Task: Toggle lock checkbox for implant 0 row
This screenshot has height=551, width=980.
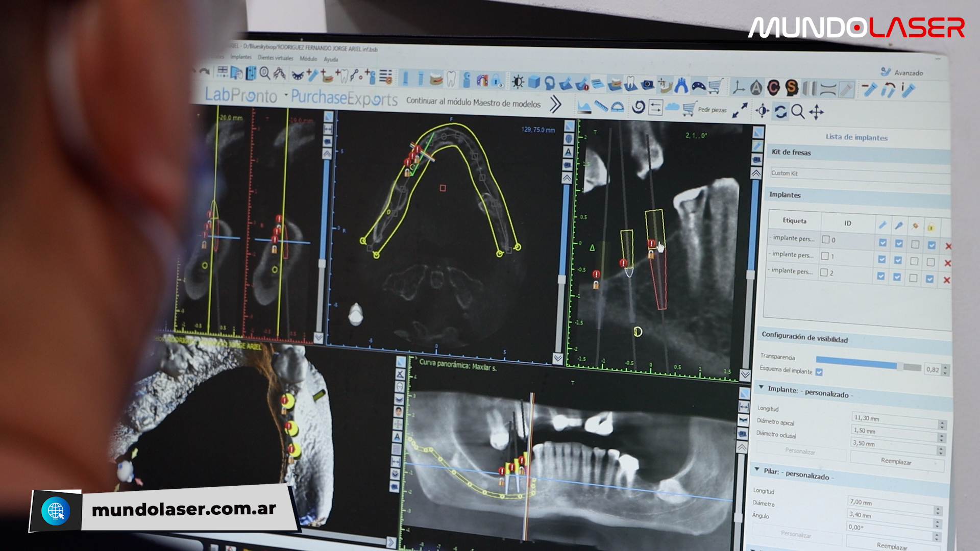Action: coord(932,245)
